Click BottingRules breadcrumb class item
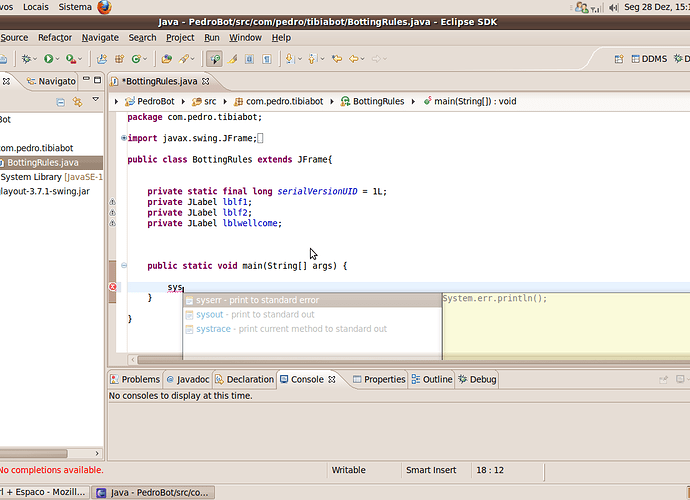 372,101
